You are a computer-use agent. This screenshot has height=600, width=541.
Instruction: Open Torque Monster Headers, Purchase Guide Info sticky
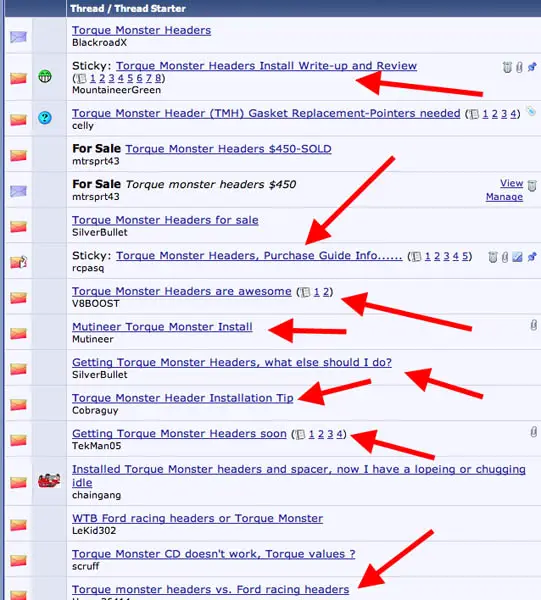259,256
